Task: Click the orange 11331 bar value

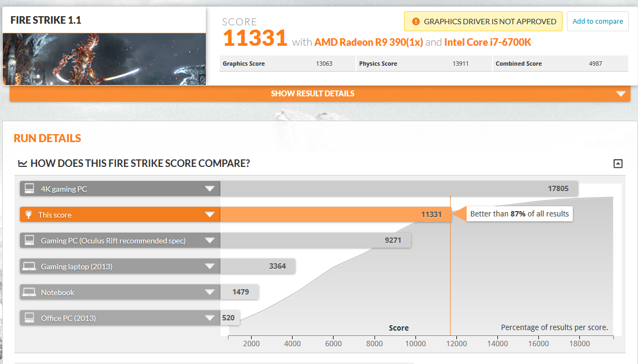Action: point(431,214)
